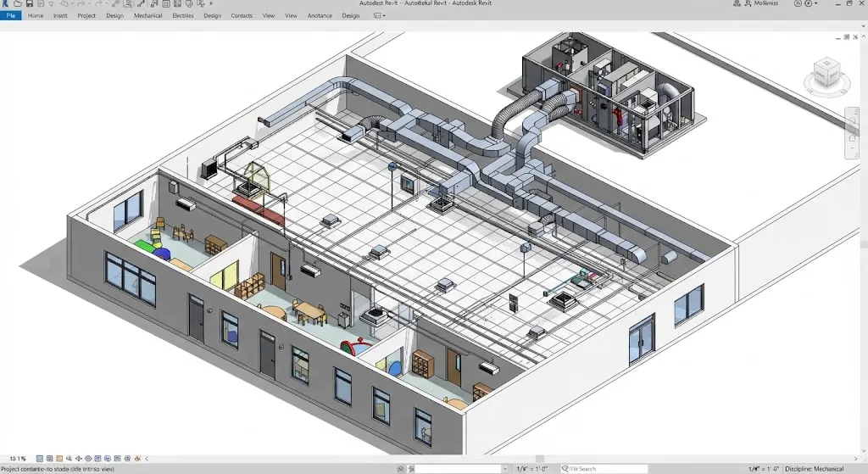Screen dimensions: 868x474
Task: Click the circular eye-like icon in view control bar
Action: [88, 459]
